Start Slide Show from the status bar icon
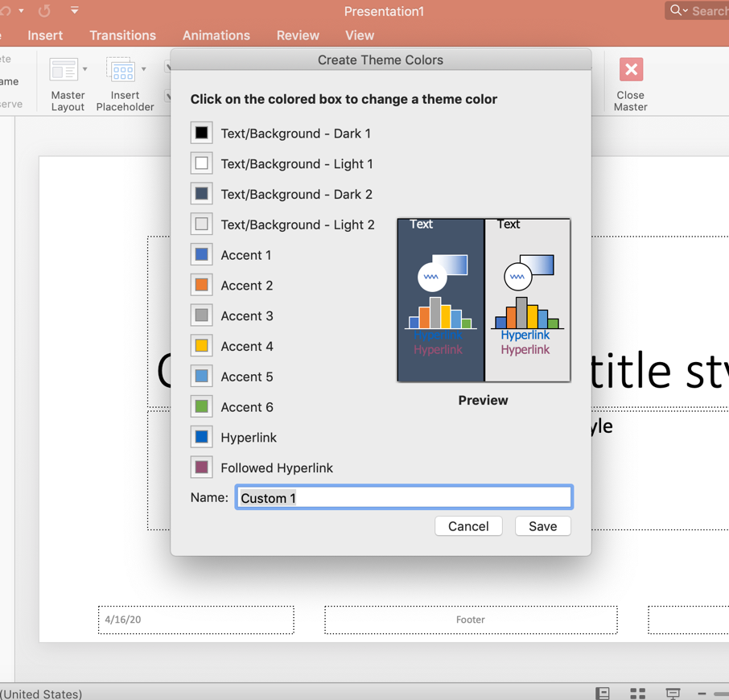 [672, 693]
